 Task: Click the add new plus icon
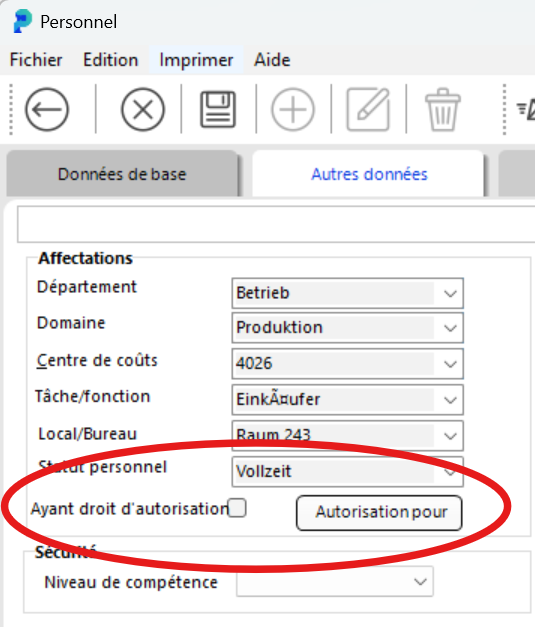click(x=293, y=109)
